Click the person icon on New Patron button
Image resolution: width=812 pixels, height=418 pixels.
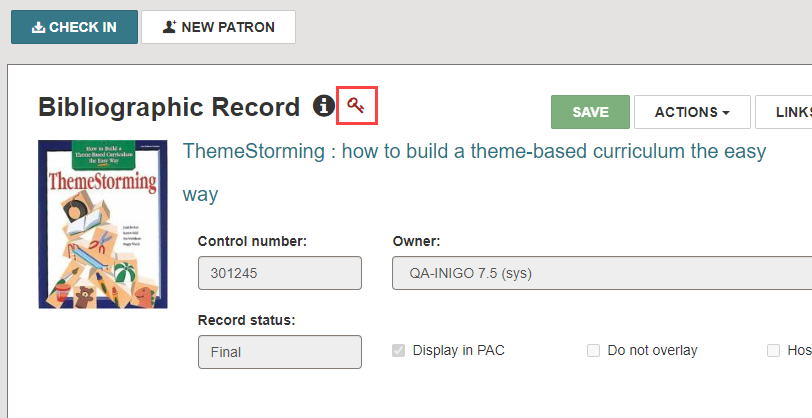[169, 27]
